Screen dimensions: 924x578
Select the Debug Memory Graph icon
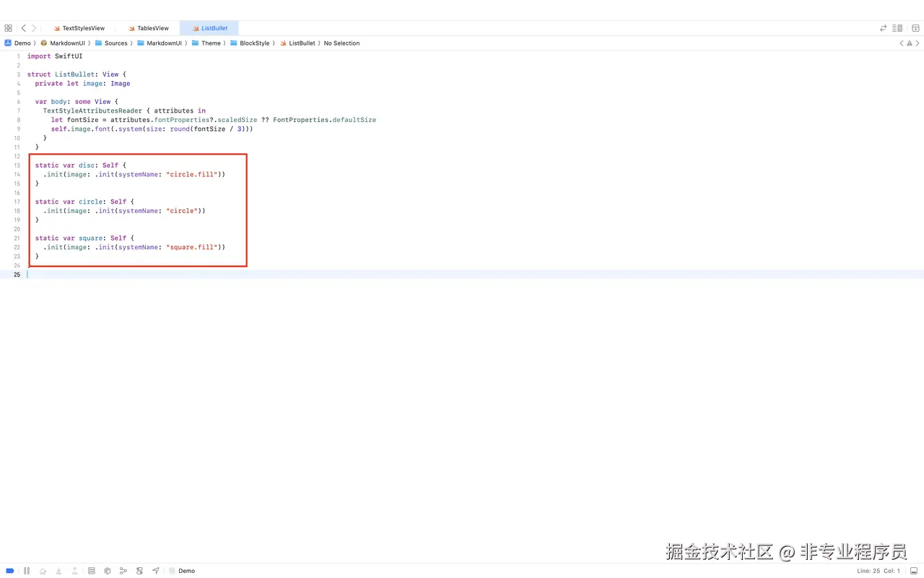[x=123, y=571]
